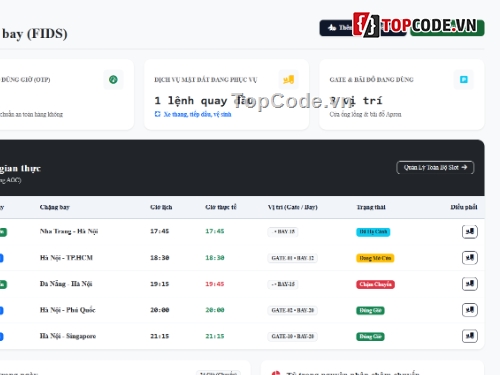Open dispatch icon for Hà Nội - Singapore flight
Image resolution: width=500 pixels, height=375 pixels.
[470, 336]
